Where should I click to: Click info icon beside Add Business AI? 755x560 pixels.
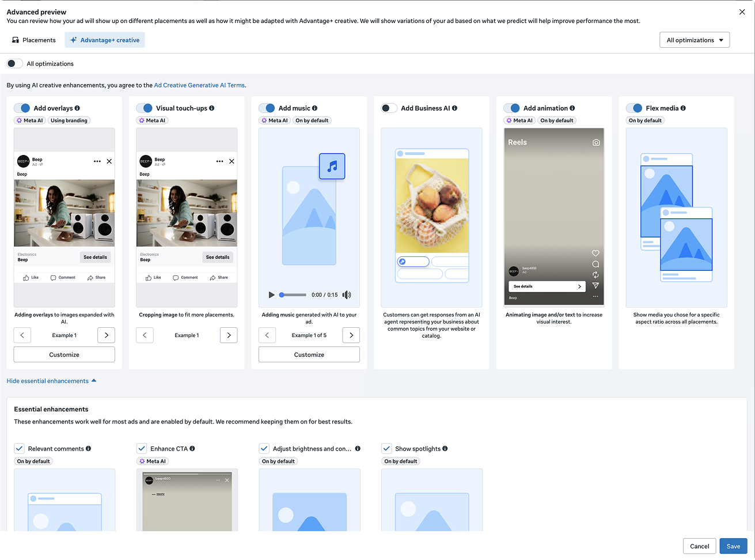455,108
